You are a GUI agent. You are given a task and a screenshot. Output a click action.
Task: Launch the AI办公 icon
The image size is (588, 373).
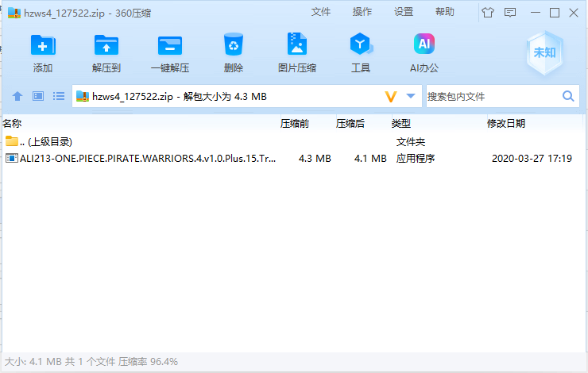tap(424, 44)
